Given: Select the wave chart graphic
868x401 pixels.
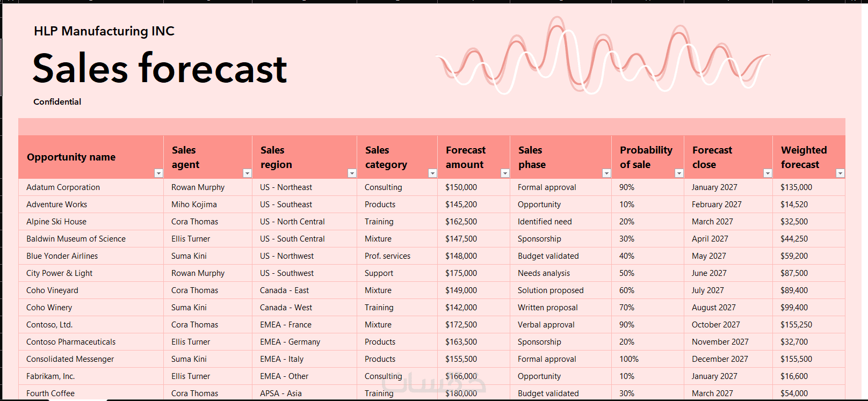Looking at the screenshot, I should [603, 56].
